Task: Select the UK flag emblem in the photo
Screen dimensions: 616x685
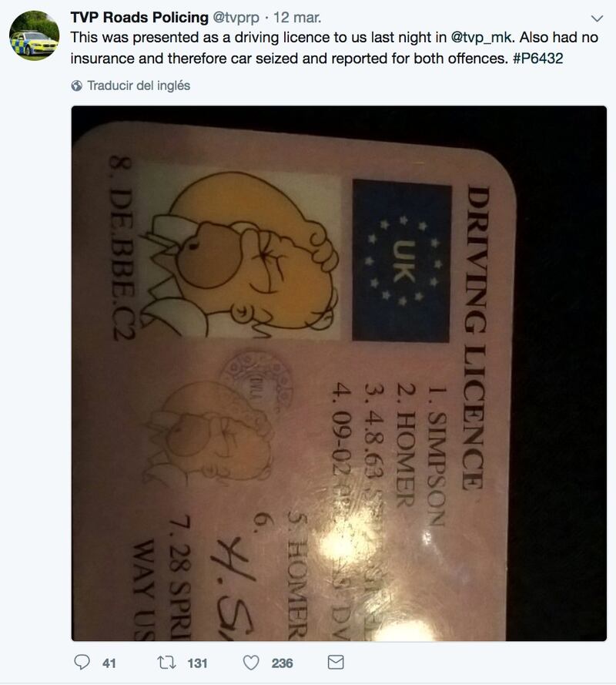Action: click(x=402, y=260)
